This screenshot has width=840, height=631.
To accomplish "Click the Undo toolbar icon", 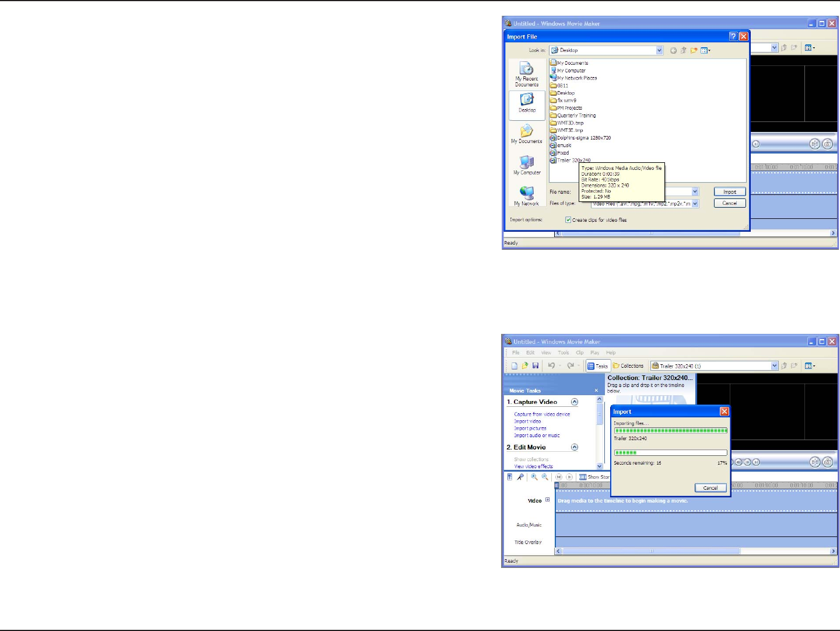I will (x=551, y=366).
